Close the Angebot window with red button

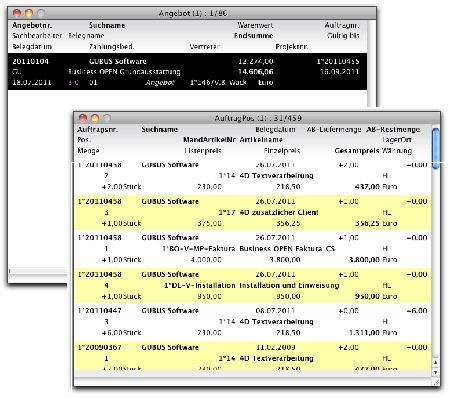click(x=17, y=13)
